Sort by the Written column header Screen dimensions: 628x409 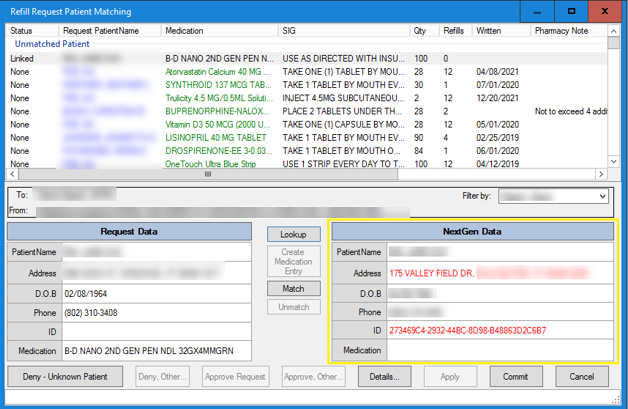click(x=501, y=31)
